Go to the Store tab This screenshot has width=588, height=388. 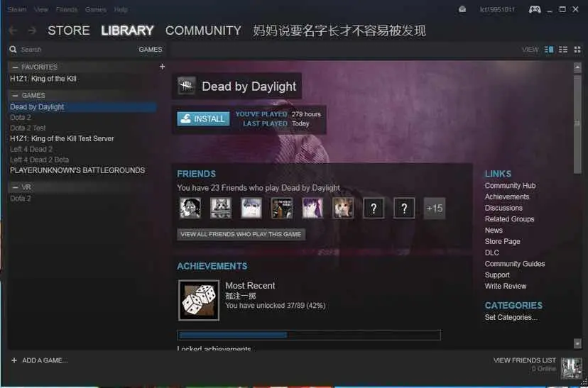click(69, 31)
